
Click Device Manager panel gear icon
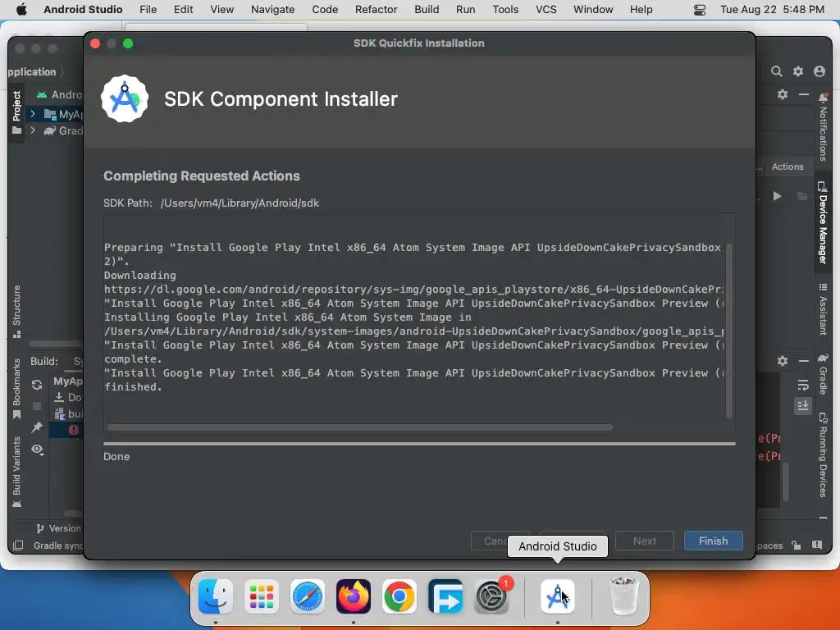coord(782,94)
